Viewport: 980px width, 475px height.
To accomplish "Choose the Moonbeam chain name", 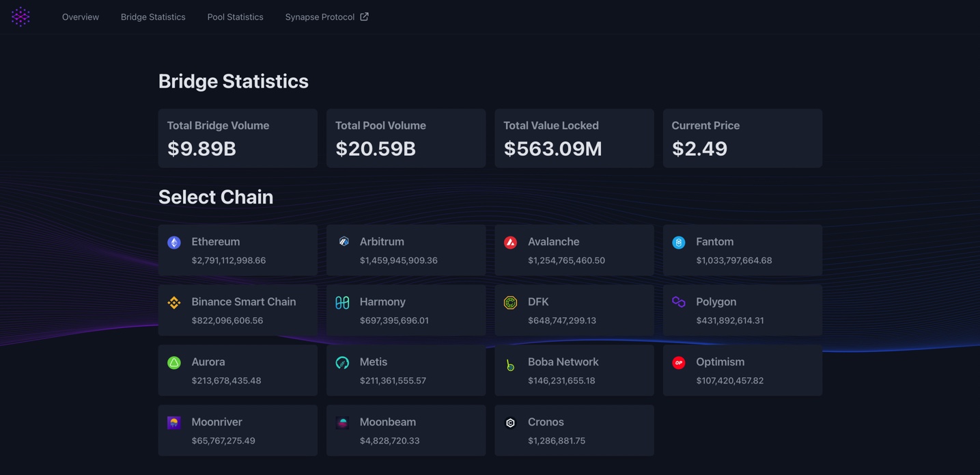I will 388,422.
